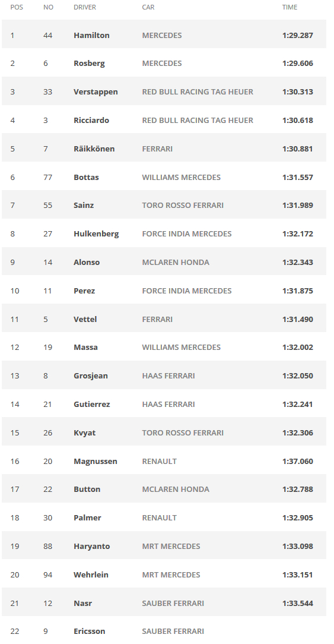Open the Ericsson driver entry
The width and height of the screenshot is (334, 644).
[89, 632]
